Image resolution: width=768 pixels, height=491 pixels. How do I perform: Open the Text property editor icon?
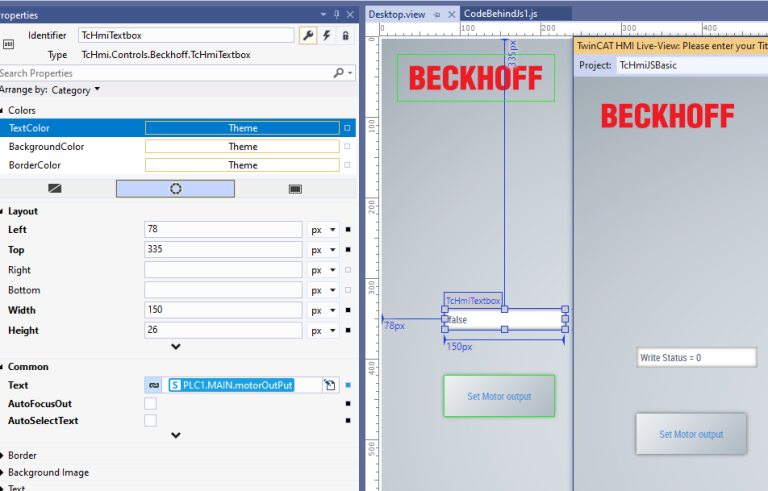tap(330, 385)
